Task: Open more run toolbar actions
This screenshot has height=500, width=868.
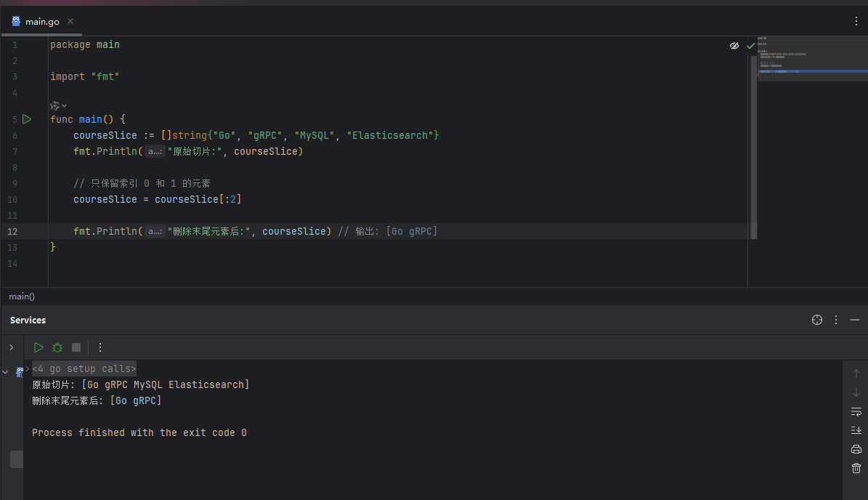Action: coord(100,347)
